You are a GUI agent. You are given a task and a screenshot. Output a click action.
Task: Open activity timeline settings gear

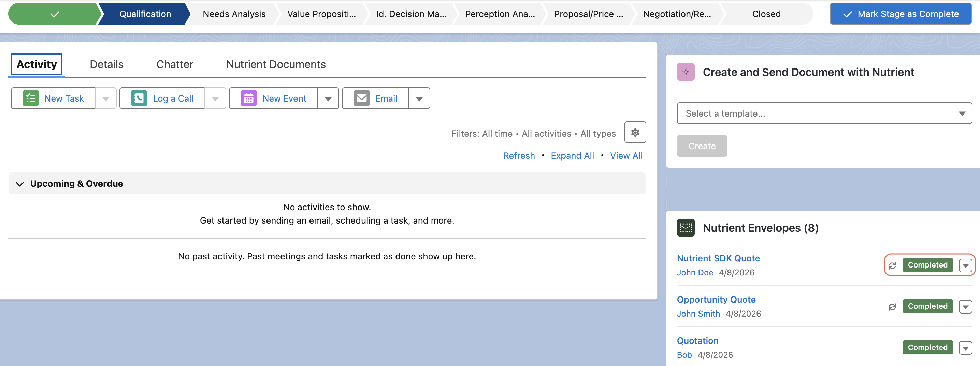635,133
